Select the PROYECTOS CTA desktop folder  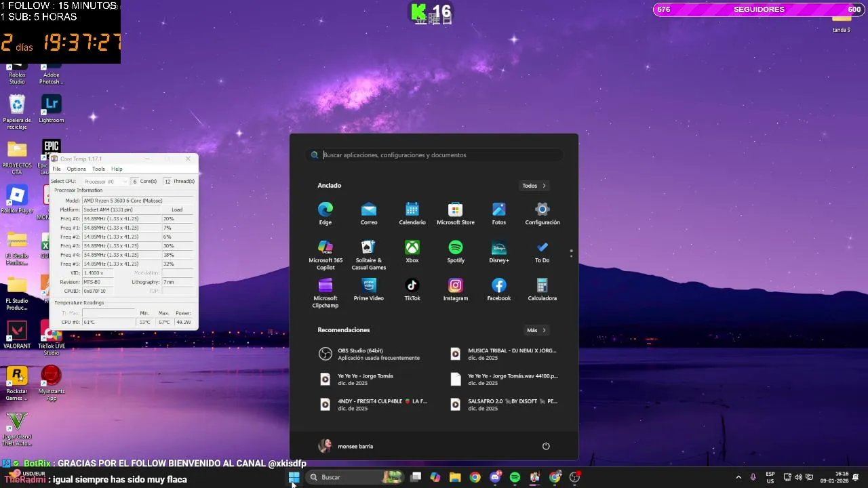click(x=17, y=157)
